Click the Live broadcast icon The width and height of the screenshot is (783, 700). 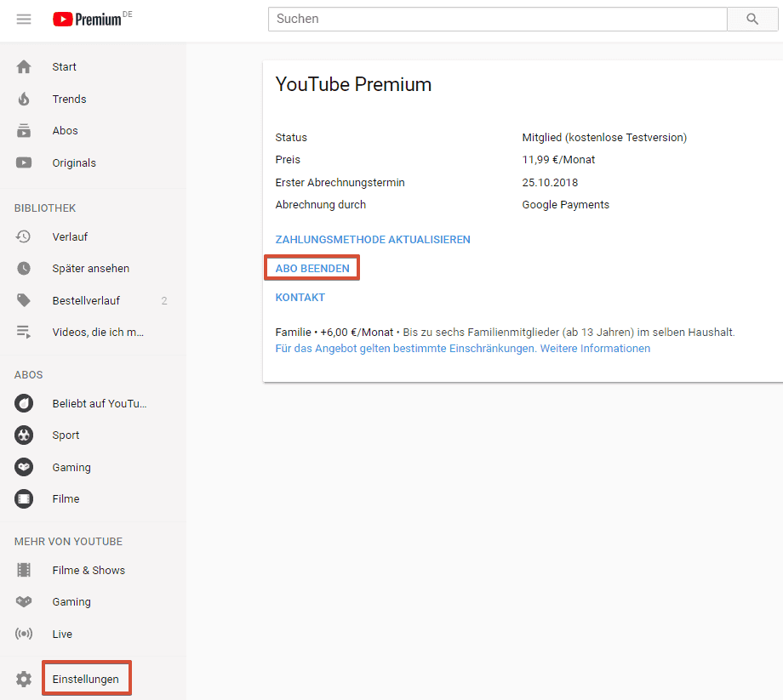(24, 634)
